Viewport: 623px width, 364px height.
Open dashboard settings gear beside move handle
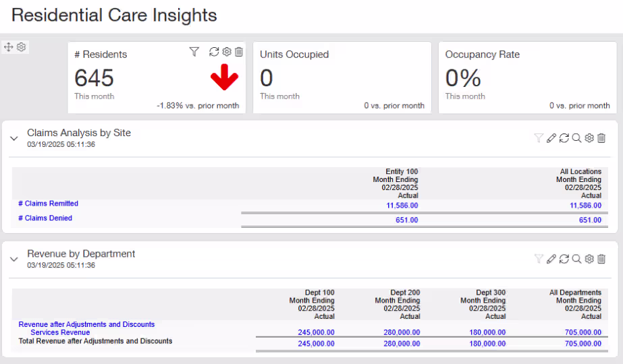(22, 47)
